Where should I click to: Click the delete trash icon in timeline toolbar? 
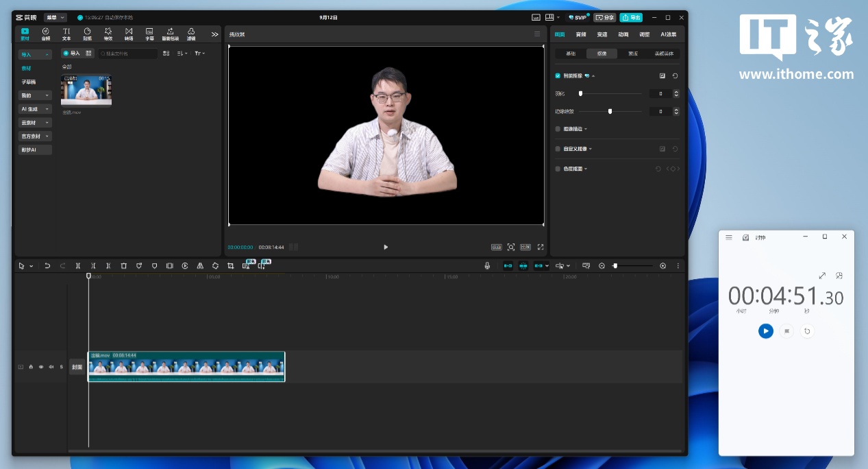tap(123, 265)
